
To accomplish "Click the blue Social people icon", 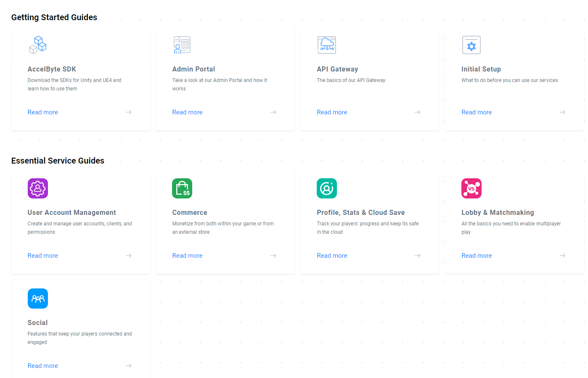I will (38, 299).
